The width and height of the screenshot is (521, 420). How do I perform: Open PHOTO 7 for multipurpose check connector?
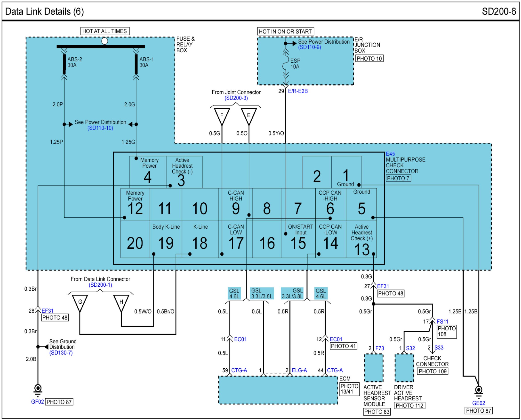pyautogui.click(x=398, y=178)
